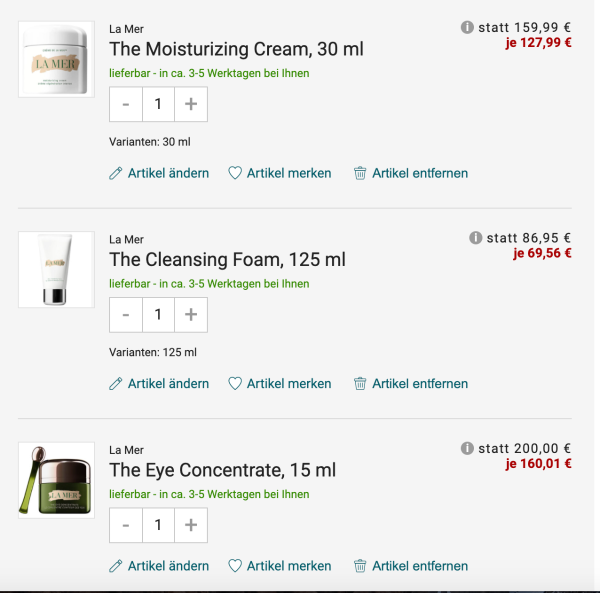Viewport: 600px width, 593px height.
Task: Click pencil icon for Moisturizing Cream
Action: coord(116,173)
